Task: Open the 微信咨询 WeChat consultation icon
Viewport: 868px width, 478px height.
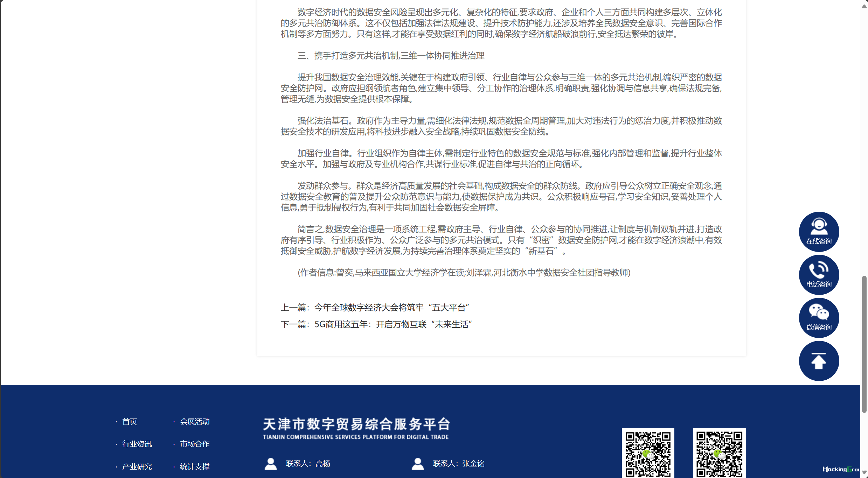Action: 819,318
